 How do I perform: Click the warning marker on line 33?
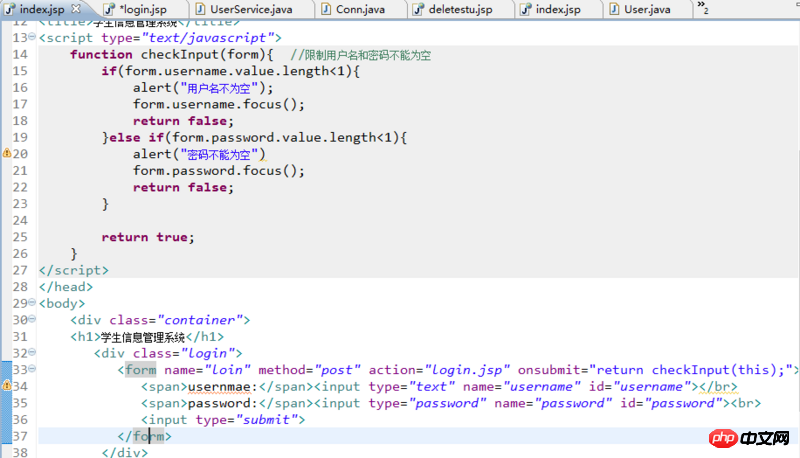[6, 370]
